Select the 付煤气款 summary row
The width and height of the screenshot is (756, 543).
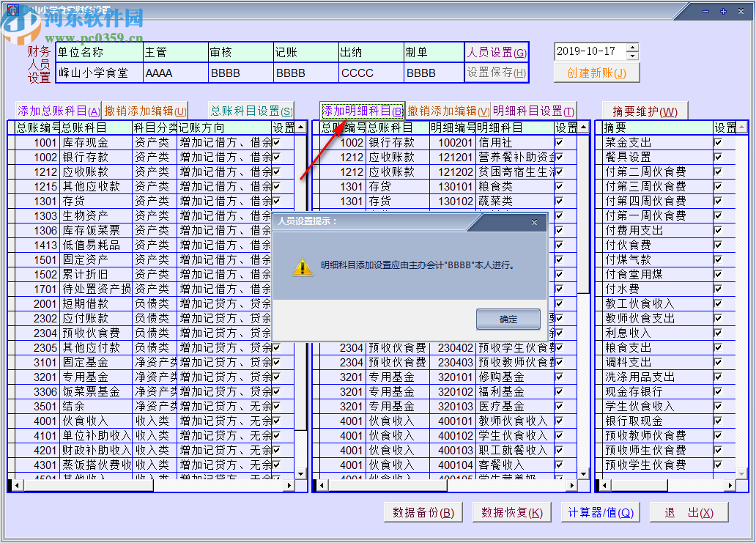[x=665, y=259]
